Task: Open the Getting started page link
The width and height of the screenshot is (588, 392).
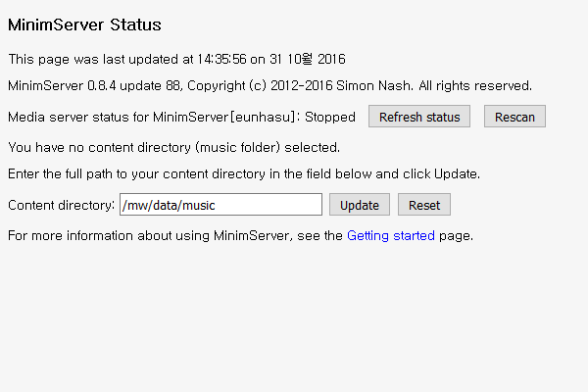Action: [391, 235]
